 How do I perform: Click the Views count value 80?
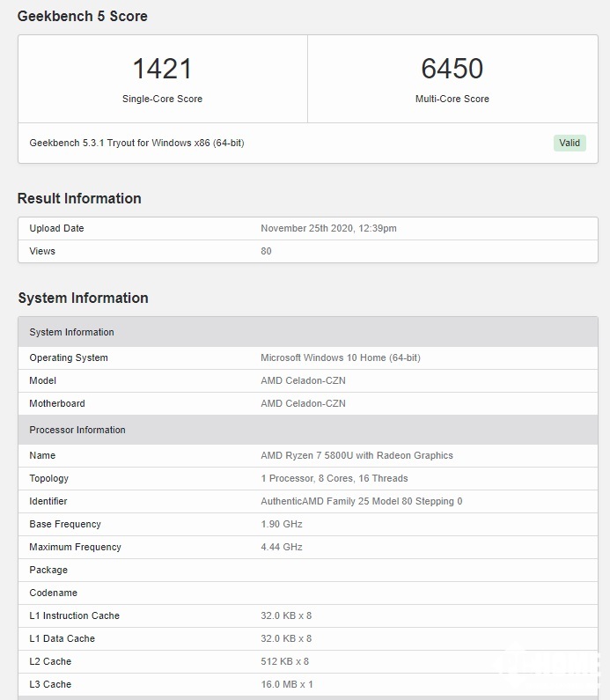point(266,251)
